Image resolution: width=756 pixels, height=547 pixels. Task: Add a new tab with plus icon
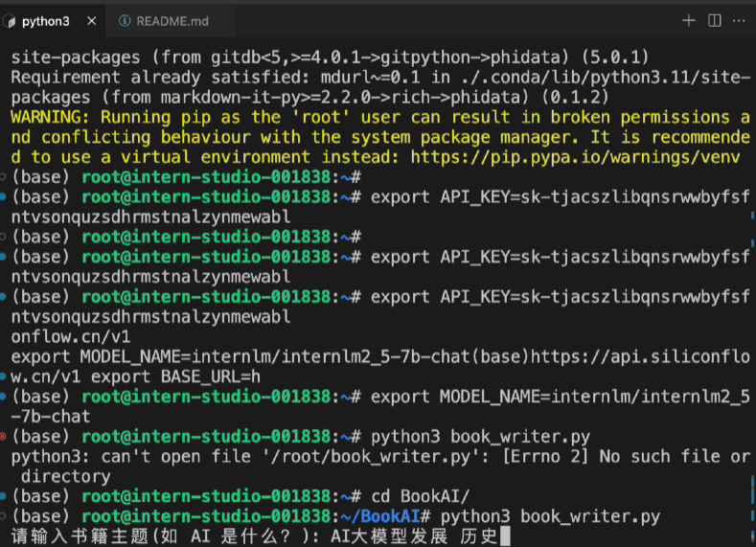[689, 21]
